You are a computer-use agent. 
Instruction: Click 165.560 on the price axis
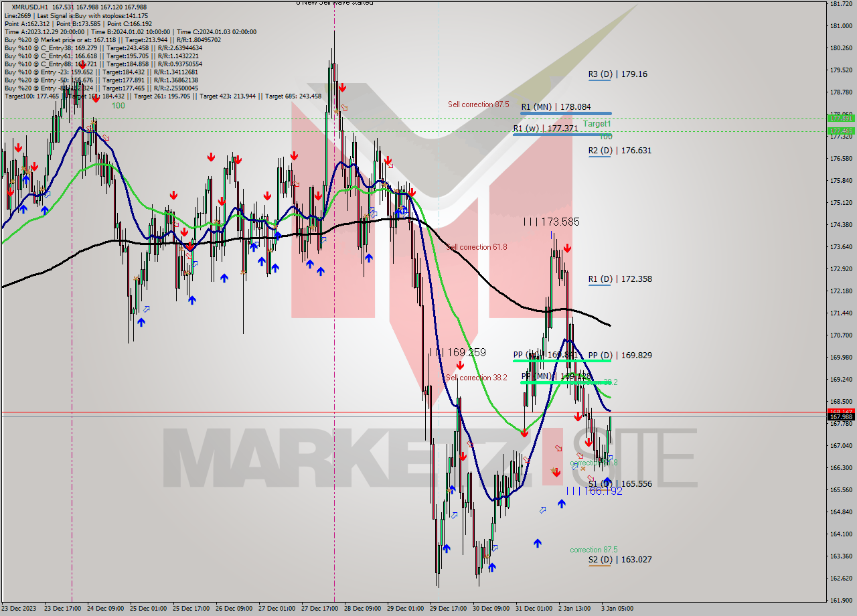840,489
